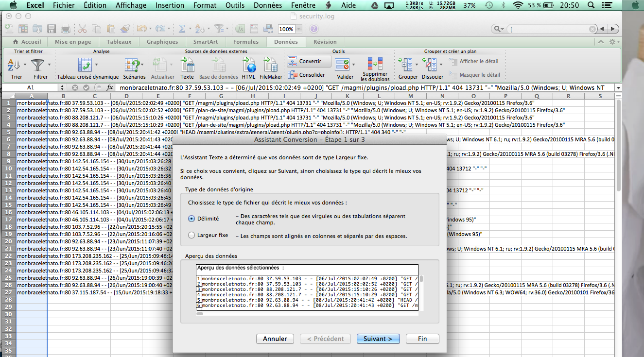Click the data preview horizontal scrollbar
Image resolution: width=644 pixels, height=357 pixels.
pyautogui.click(x=199, y=314)
